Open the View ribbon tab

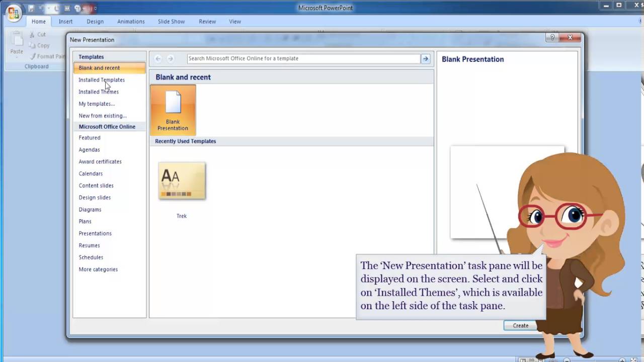(x=235, y=22)
